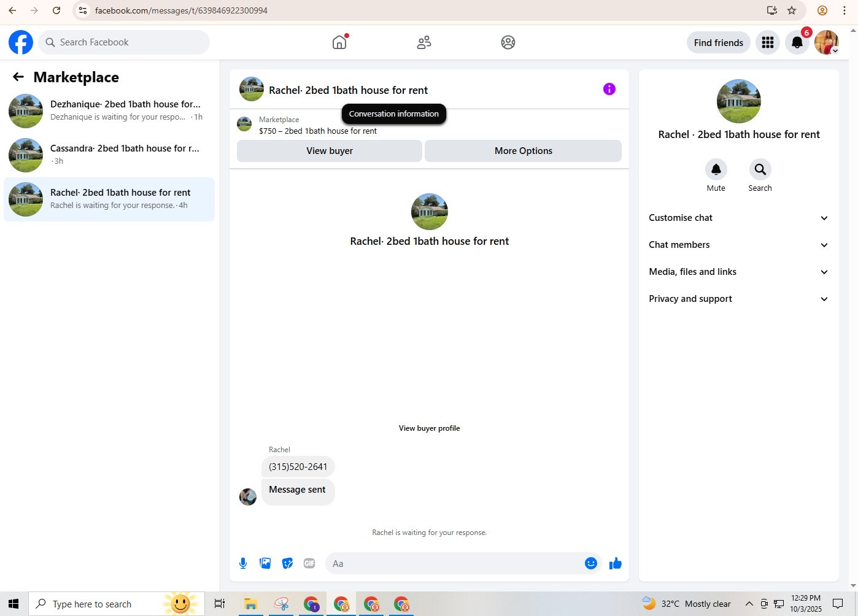Viewport: 858px width, 616px height.
Task: Focus the Search Facebook field
Action: point(124,42)
